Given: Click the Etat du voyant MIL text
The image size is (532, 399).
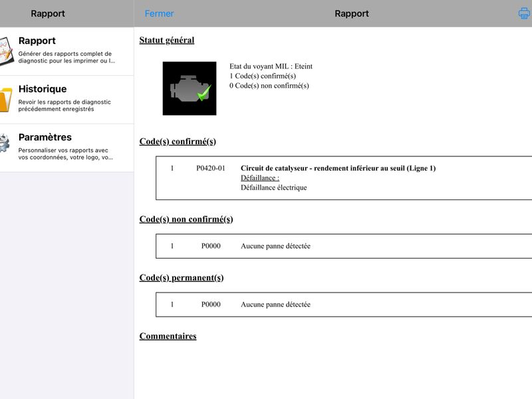Looking at the screenshot, I should click(x=271, y=66).
